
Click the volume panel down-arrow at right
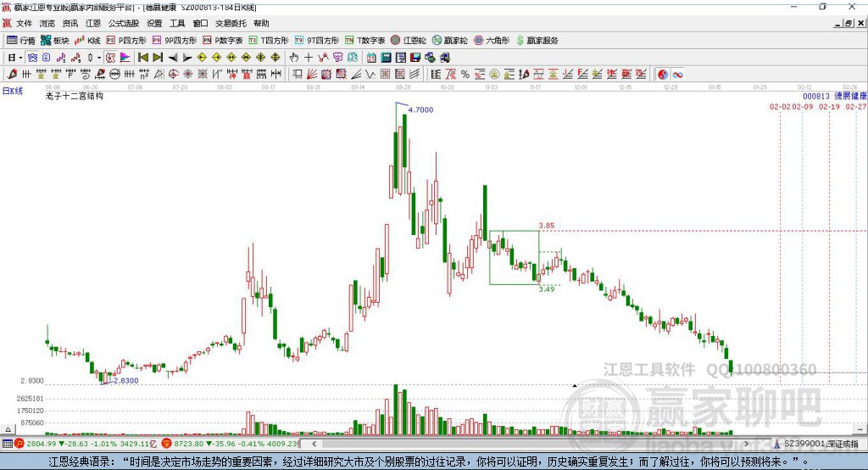point(860,429)
